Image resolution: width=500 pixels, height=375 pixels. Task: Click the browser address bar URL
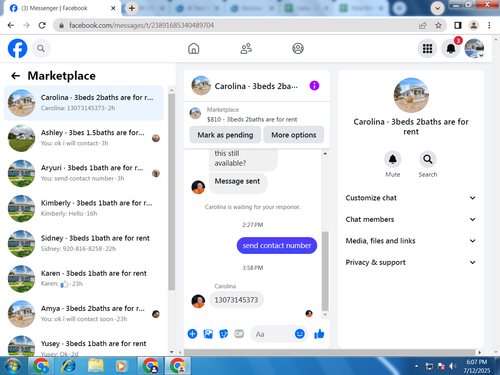[141, 25]
